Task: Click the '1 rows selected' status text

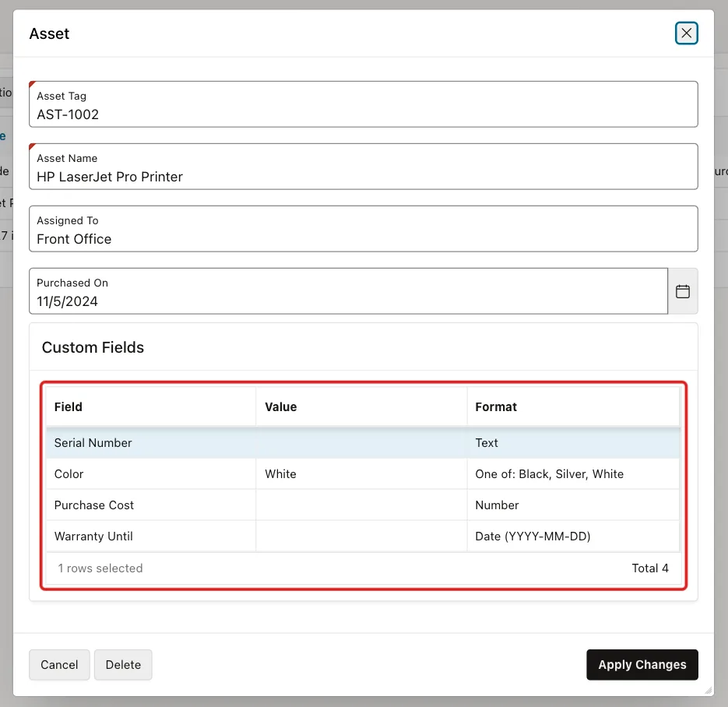Action: (x=100, y=568)
